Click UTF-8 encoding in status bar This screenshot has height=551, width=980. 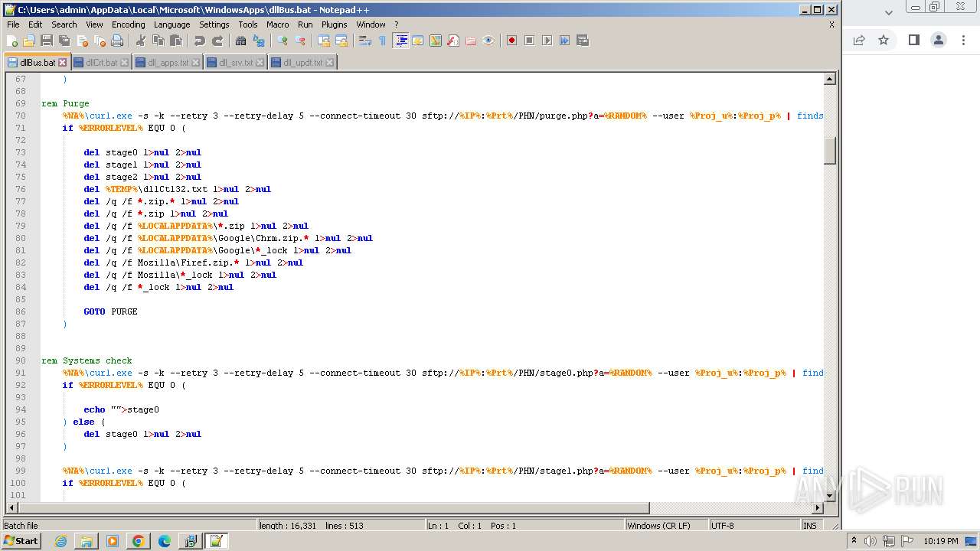[722, 526]
